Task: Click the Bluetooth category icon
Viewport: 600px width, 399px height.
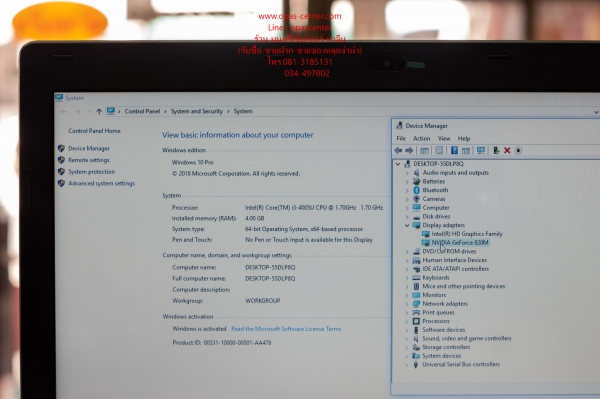Action: click(416, 190)
